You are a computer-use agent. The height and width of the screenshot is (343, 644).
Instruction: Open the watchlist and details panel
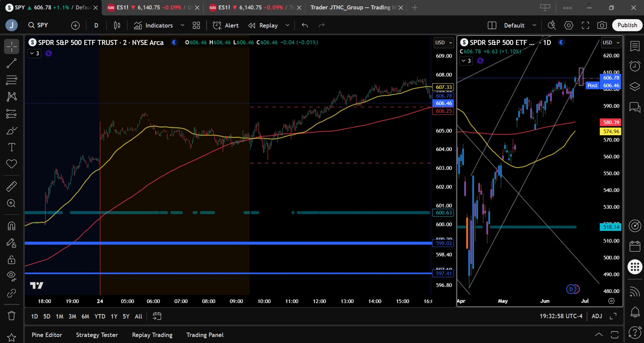coord(635,46)
